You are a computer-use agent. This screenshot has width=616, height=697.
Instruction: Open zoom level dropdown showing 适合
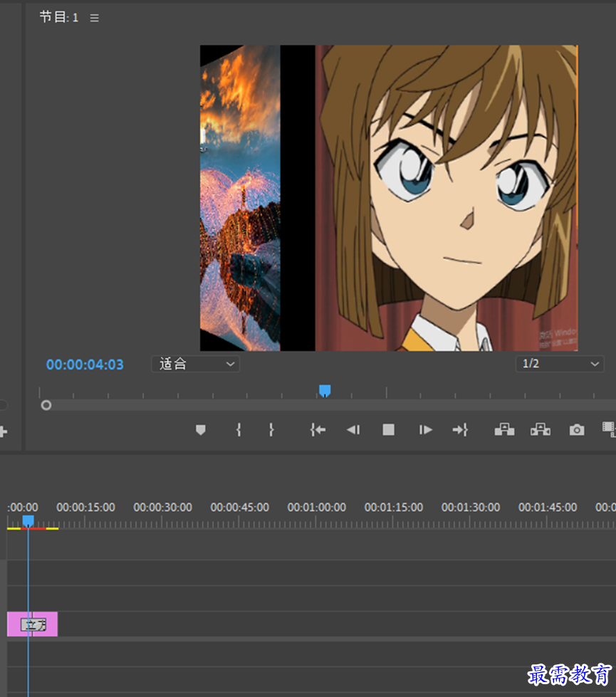[196, 364]
